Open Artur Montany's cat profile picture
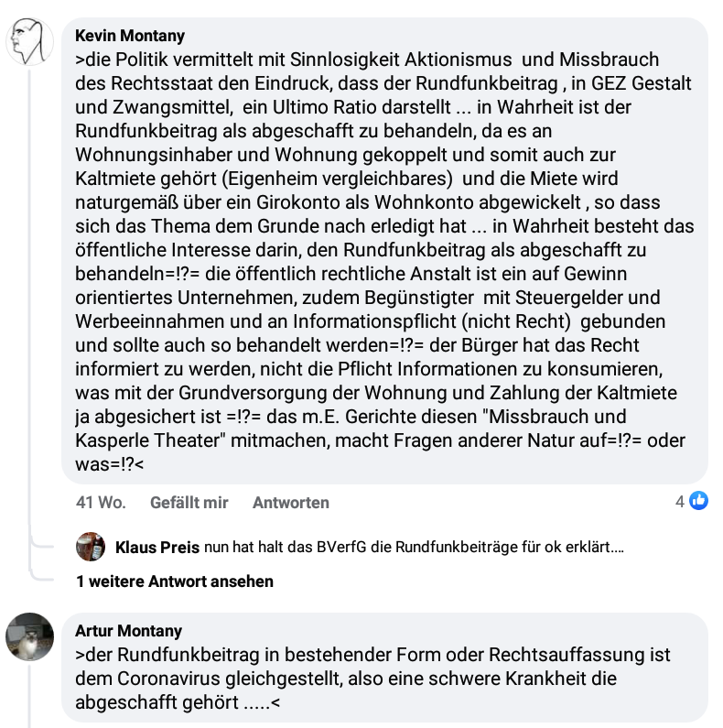Screen dimensions: 723x728 (x=29, y=636)
